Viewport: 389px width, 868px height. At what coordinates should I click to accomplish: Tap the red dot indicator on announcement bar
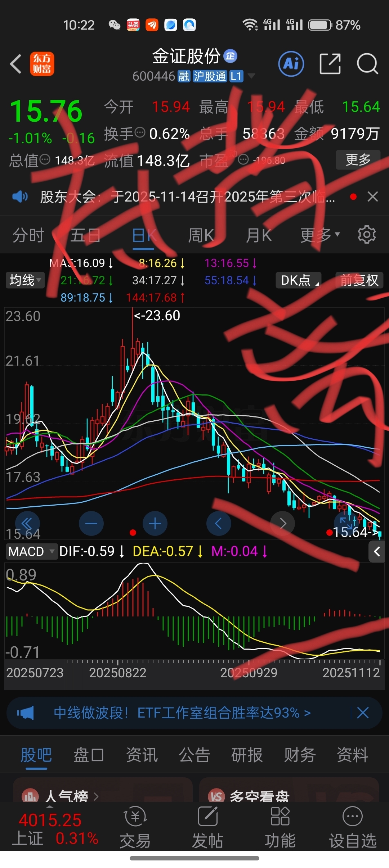[x=353, y=196]
